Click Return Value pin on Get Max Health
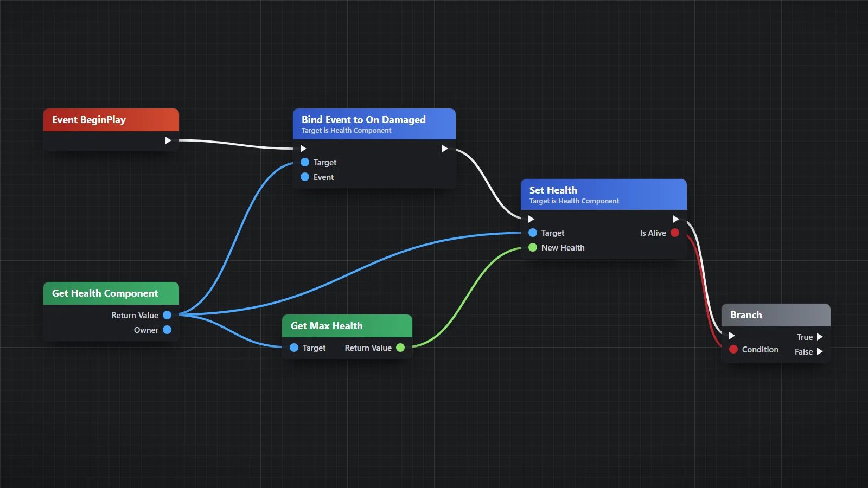Image resolution: width=868 pixels, height=488 pixels. [400, 348]
